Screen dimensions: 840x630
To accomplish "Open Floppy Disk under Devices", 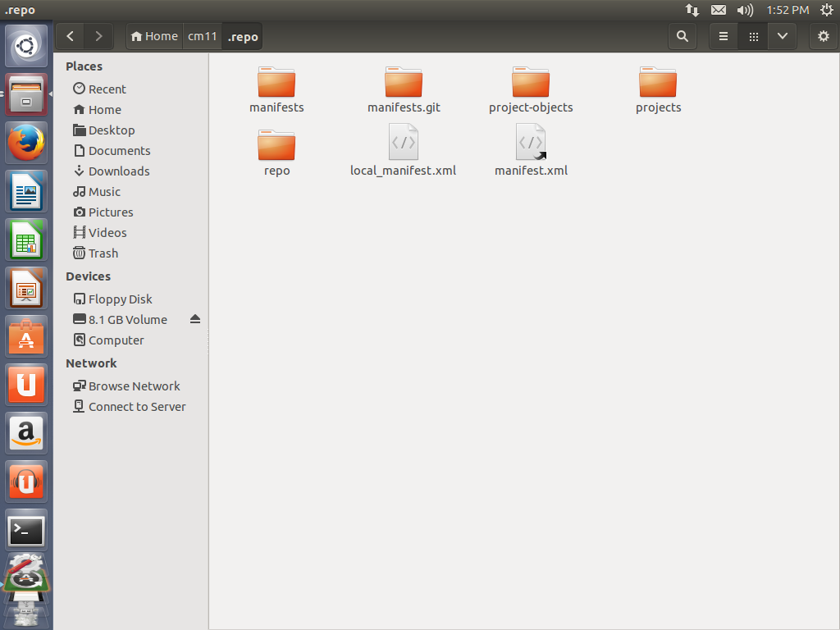I will point(131,299).
